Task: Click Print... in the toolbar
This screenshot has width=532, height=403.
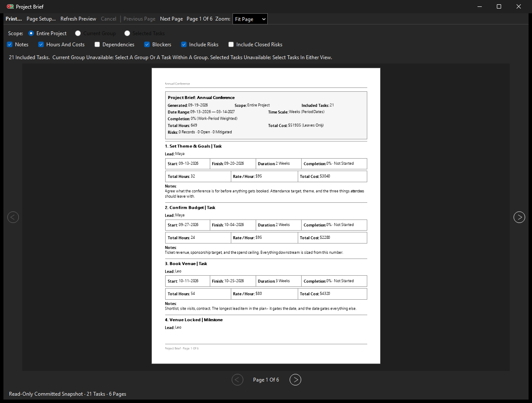Action: (x=14, y=19)
